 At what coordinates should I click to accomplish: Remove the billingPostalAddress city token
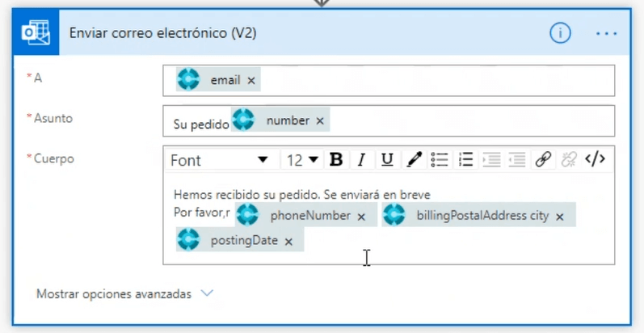tap(559, 217)
